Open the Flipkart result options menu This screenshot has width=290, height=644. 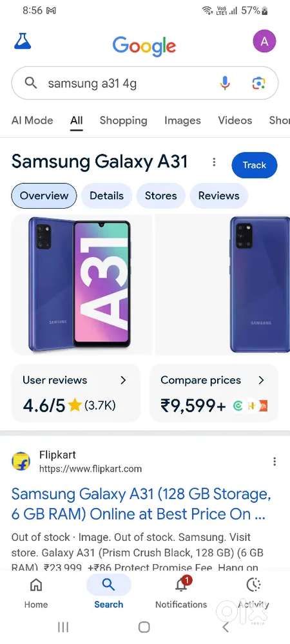click(275, 461)
